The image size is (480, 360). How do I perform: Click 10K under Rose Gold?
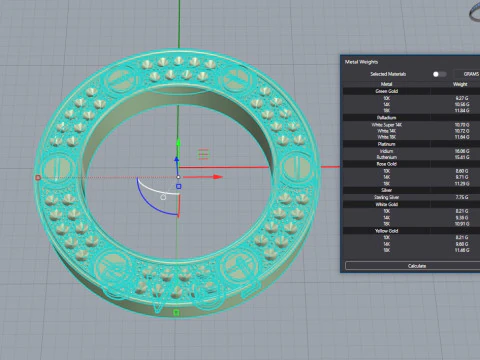point(386,171)
